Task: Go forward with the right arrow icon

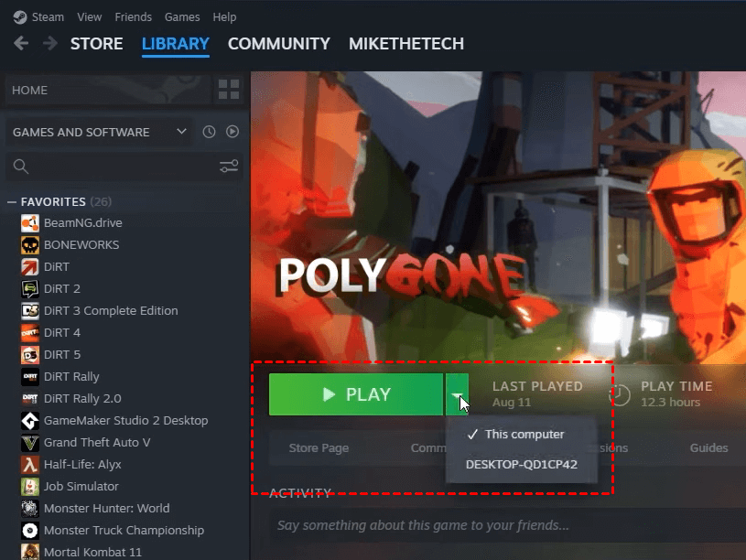Action: coord(50,44)
